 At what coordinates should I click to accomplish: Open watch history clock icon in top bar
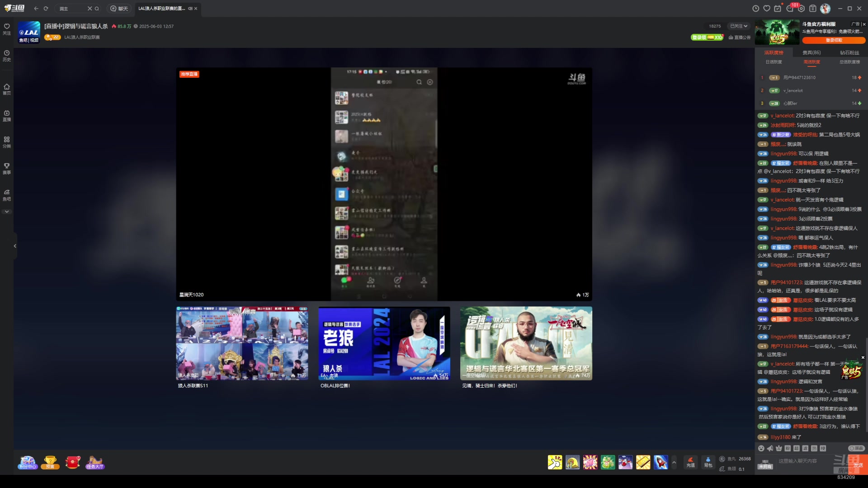click(755, 9)
